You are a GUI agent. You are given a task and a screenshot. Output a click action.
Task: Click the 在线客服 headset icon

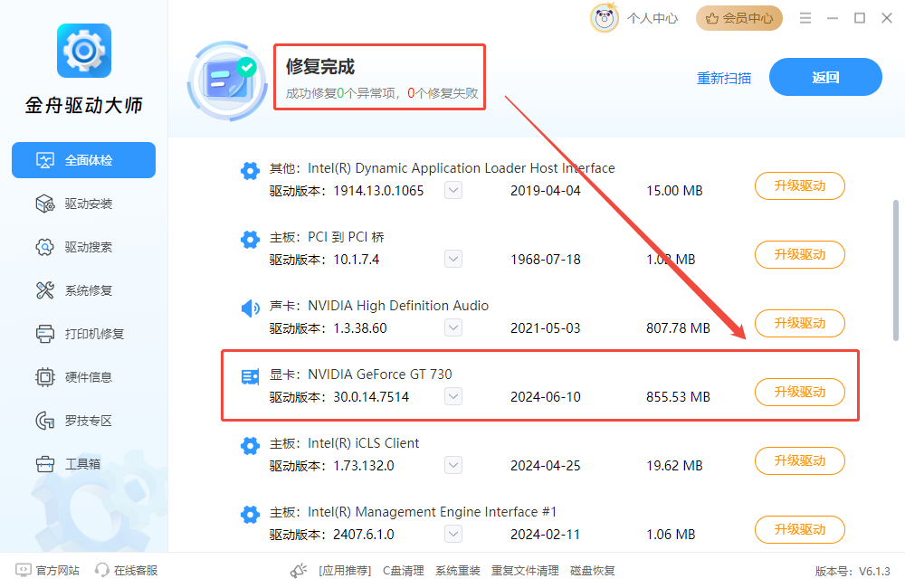click(102, 570)
